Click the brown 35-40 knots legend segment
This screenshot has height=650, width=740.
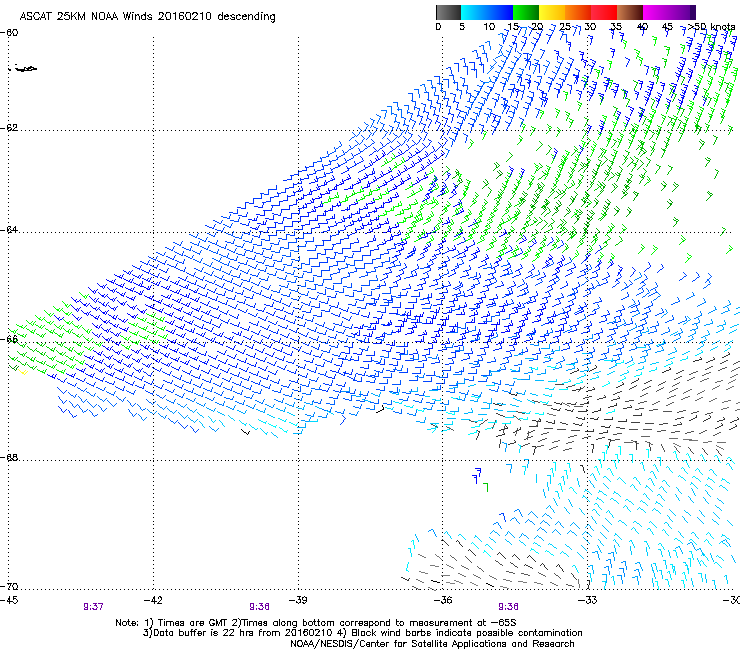630,12
